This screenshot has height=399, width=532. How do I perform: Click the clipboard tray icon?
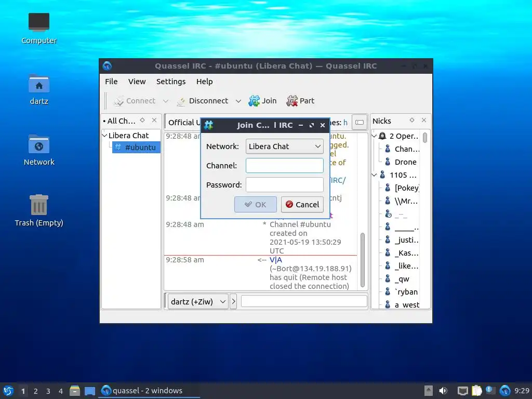(477, 391)
